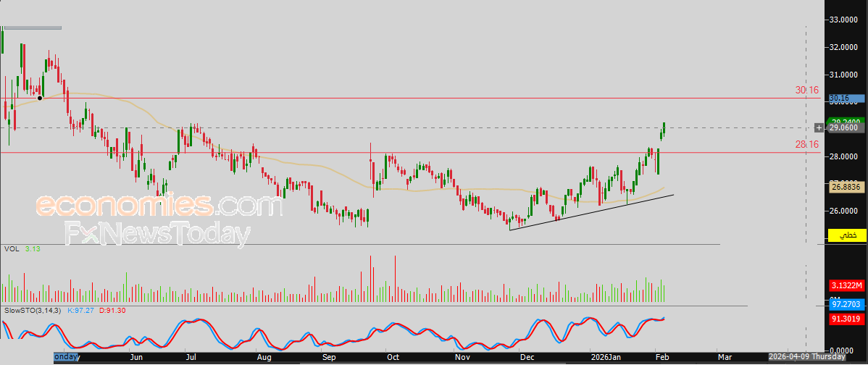Click the red 28.16 support line label
The width and height of the screenshot is (868, 365).
click(x=806, y=144)
